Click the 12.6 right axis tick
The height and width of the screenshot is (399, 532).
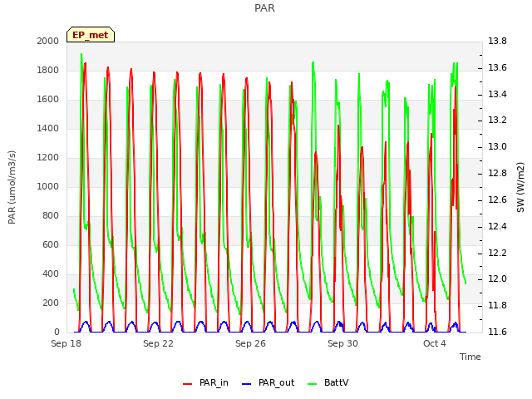pyautogui.click(x=497, y=199)
